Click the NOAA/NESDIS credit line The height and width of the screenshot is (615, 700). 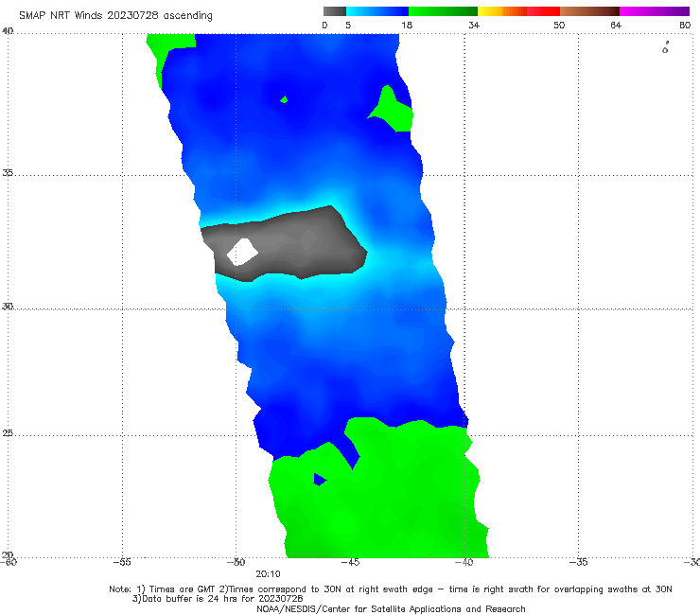click(x=391, y=608)
